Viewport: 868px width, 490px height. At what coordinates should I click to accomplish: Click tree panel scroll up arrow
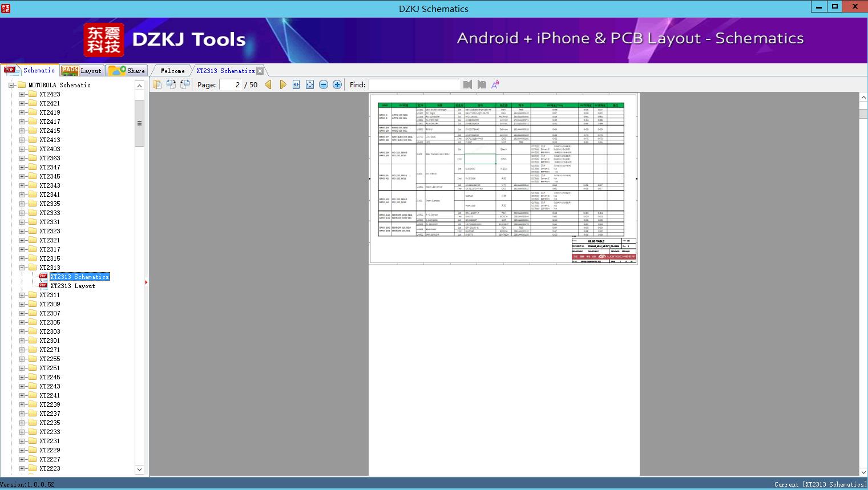pos(139,86)
